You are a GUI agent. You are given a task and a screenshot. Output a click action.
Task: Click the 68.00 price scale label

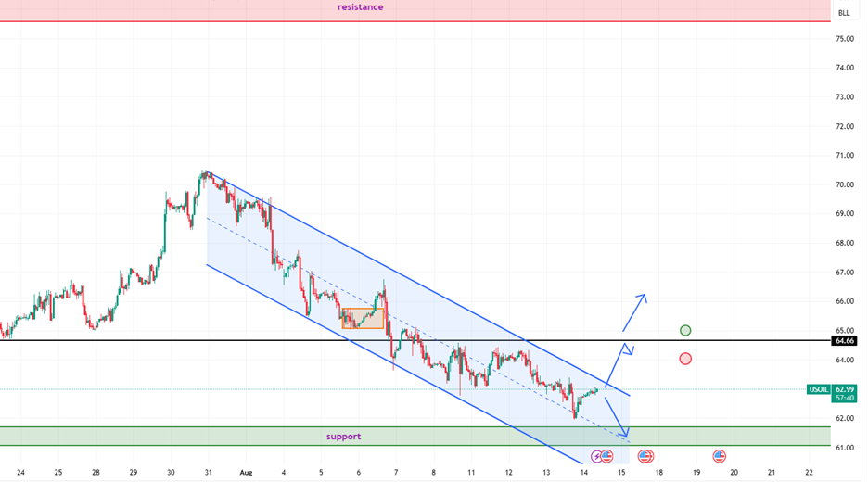tap(845, 243)
